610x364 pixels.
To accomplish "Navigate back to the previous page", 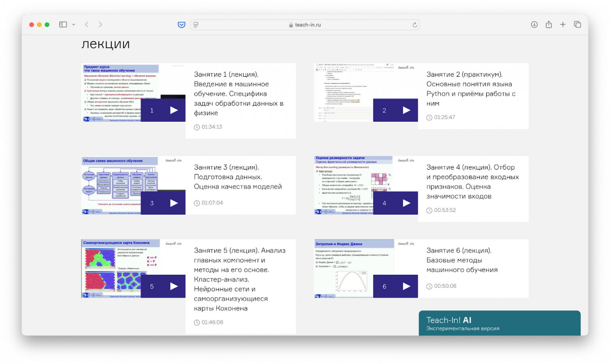I will pos(86,24).
